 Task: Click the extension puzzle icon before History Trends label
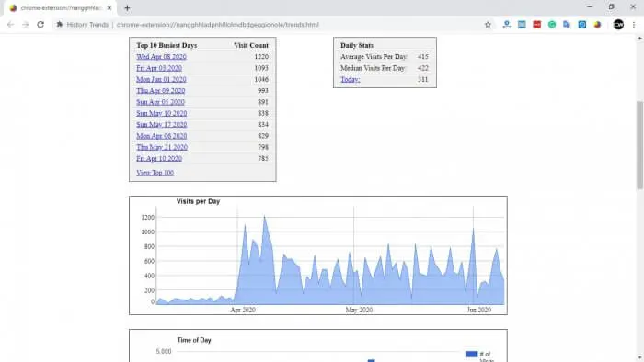[59, 25]
